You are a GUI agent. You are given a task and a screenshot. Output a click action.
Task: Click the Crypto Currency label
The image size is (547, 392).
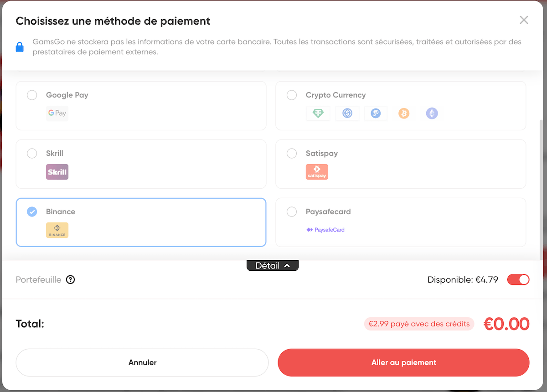[x=336, y=95]
